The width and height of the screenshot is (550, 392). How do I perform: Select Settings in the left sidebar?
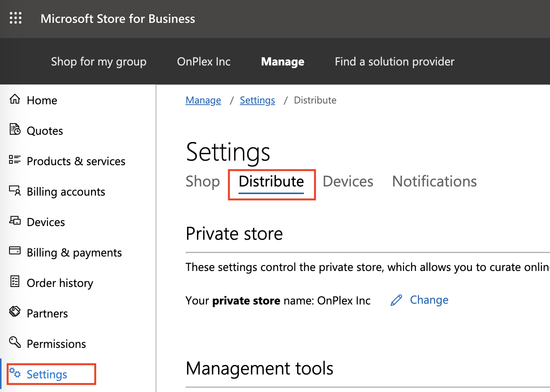click(47, 374)
